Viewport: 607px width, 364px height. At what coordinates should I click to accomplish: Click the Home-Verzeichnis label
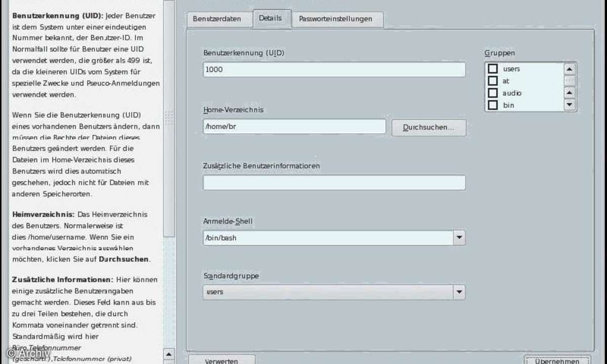[233, 109]
